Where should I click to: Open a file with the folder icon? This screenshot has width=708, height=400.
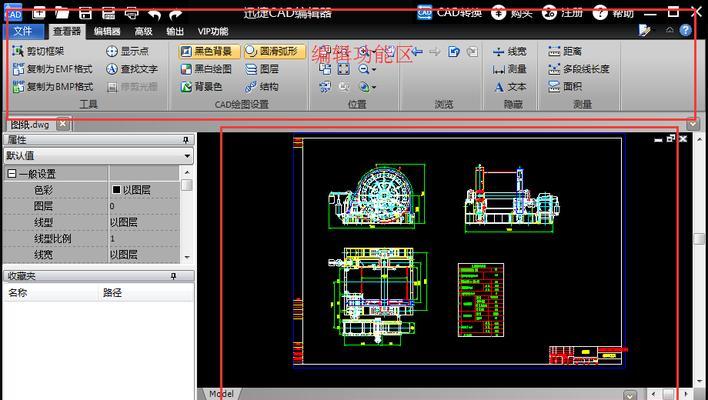(62, 13)
